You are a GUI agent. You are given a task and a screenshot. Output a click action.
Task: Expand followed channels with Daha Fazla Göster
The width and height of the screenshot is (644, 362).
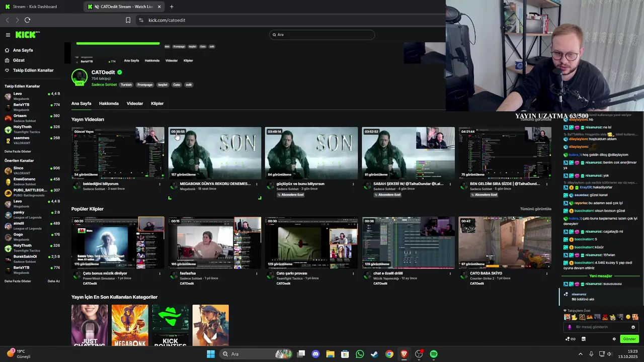tap(18, 151)
